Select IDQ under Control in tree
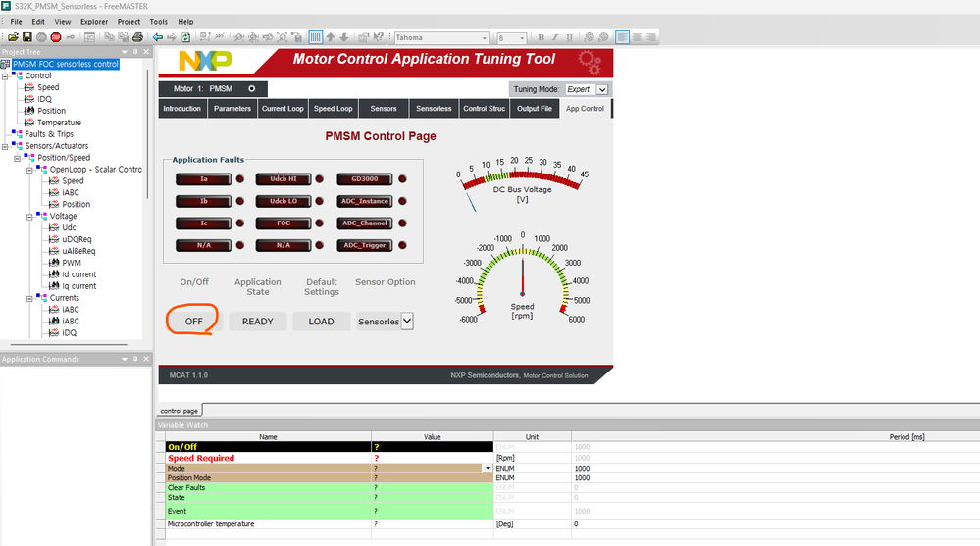The width and height of the screenshot is (980, 546). [x=44, y=99]
